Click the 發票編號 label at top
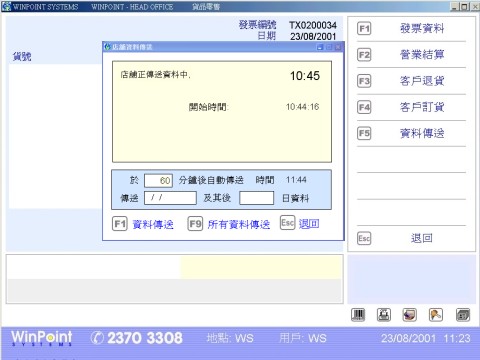 tap(257, 25)
